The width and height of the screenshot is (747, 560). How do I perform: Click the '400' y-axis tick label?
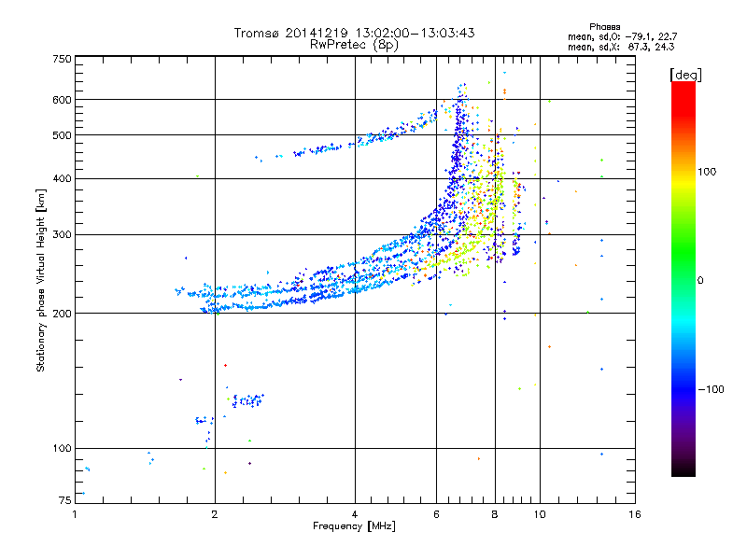62,178
